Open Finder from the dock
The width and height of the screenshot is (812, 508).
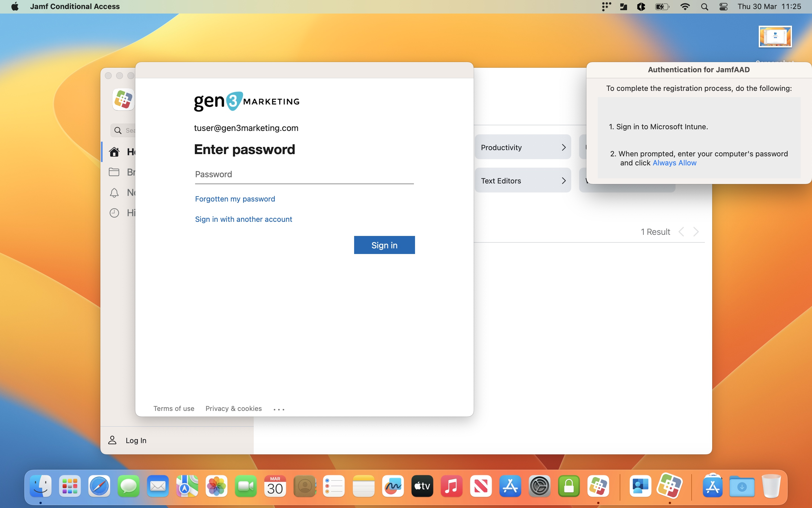click(41, 486)
